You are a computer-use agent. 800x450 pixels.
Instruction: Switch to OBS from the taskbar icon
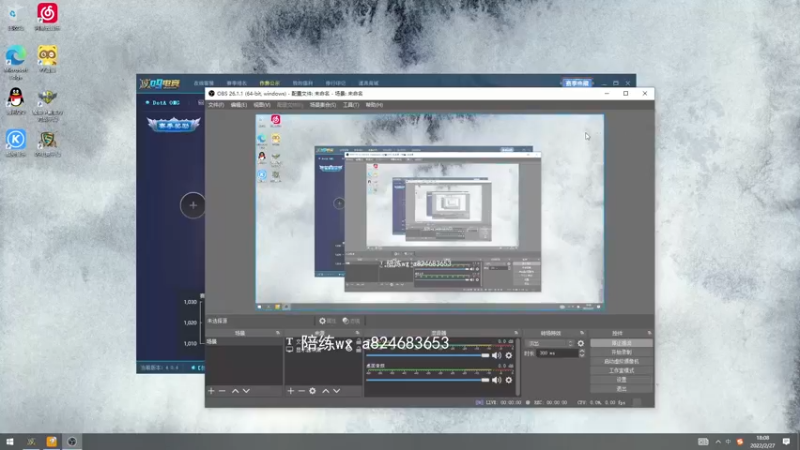(x=72, y=441)
